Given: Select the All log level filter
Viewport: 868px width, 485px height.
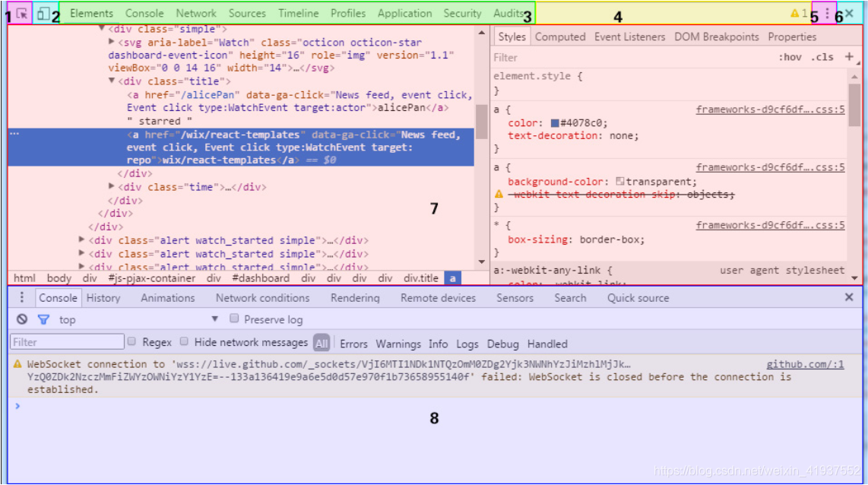Looking at the screenshot, I should tap(322, 344).
